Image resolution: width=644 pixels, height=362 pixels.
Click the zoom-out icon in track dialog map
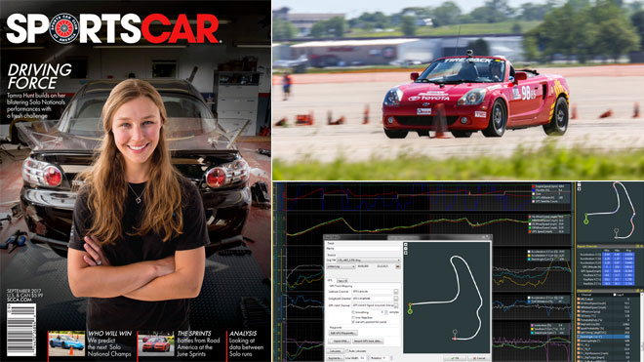tap(406, 249)
